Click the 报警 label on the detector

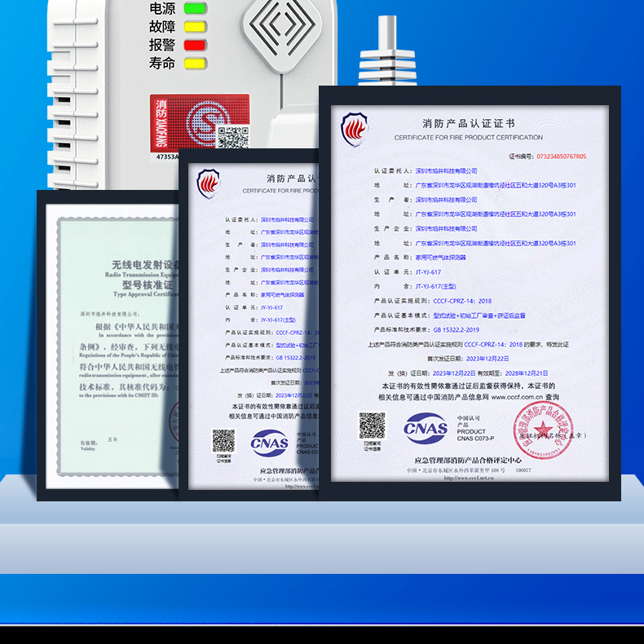pos(162,45)
